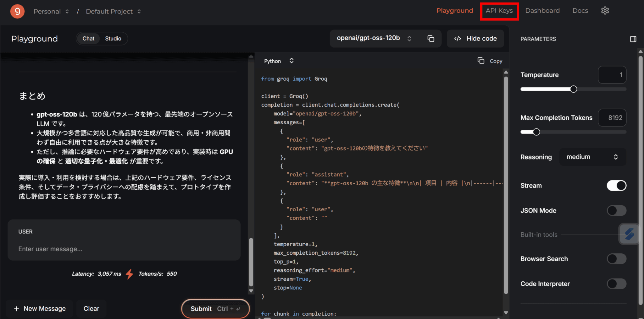
Task: Click the model="openai/gpt-oss-120b" code line
Action: tap(317, 114)
